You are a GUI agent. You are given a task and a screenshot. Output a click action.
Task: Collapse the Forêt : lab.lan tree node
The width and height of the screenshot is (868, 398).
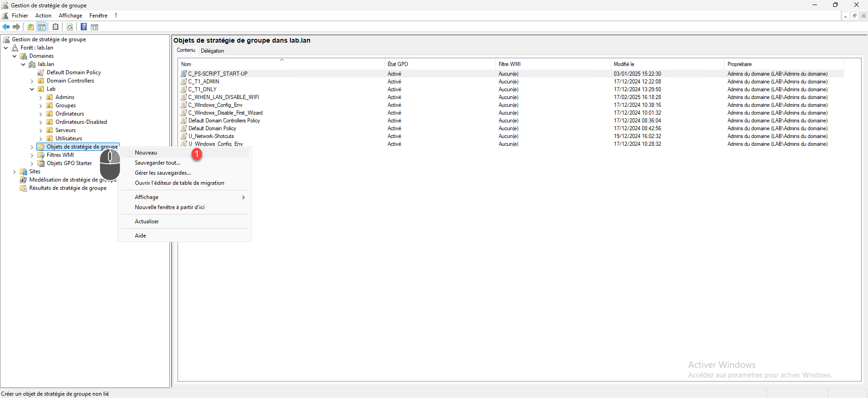coord(6,48)
